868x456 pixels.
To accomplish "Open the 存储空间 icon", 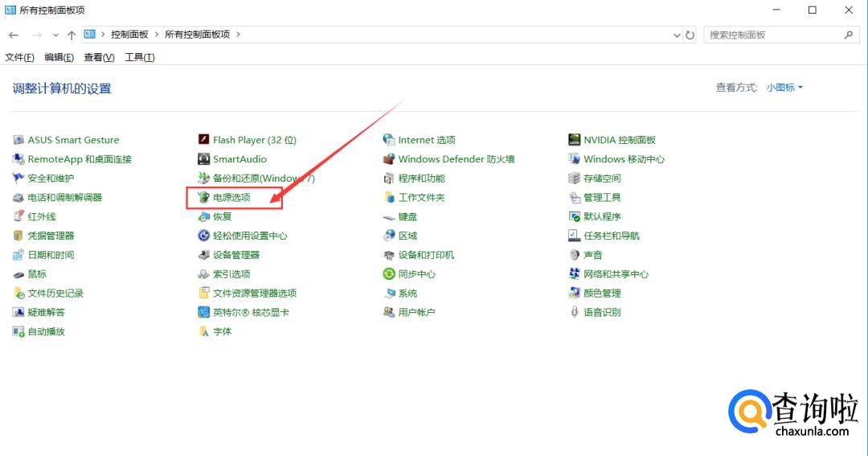I will 574,178.
